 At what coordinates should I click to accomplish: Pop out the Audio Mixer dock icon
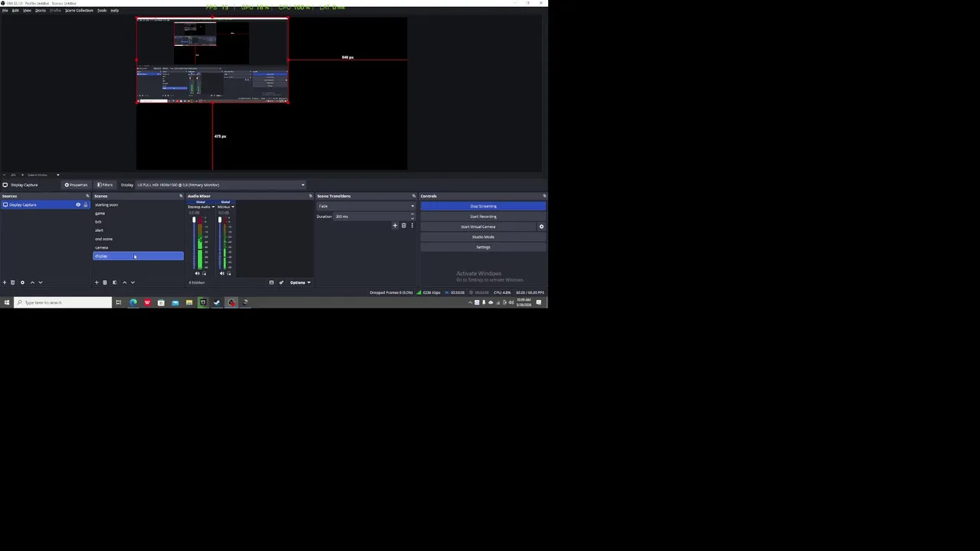point(311,196)
